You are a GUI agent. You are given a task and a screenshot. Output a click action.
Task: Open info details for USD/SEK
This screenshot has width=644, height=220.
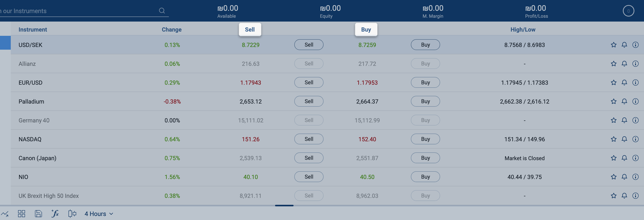coord(635,45)
